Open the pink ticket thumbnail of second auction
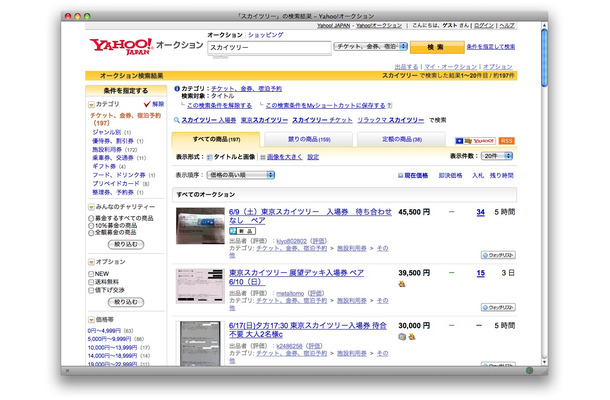This screenshot has width=610, height=400. pyautogui.click(x=200, y=286)
